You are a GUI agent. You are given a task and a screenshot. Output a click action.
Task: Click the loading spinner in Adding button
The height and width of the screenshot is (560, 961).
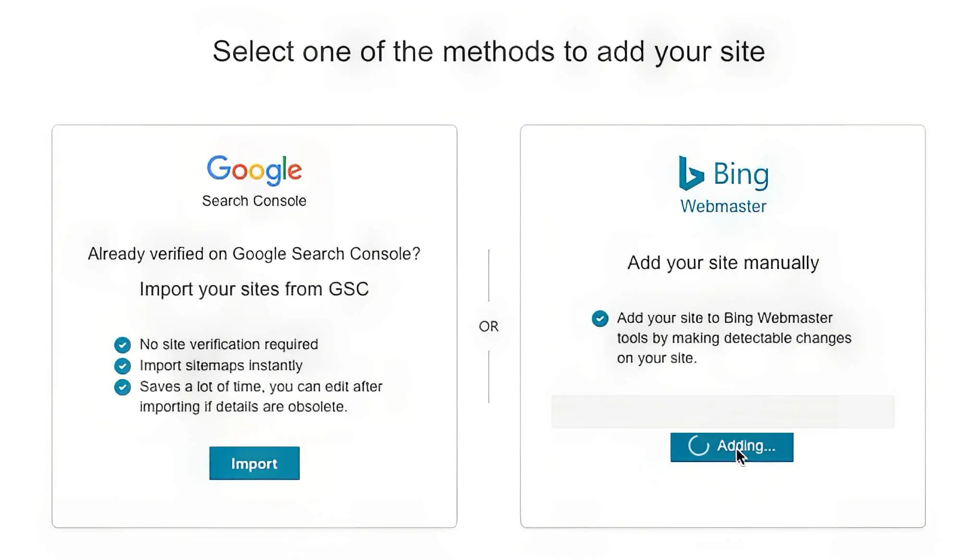[x=699, y=446]
